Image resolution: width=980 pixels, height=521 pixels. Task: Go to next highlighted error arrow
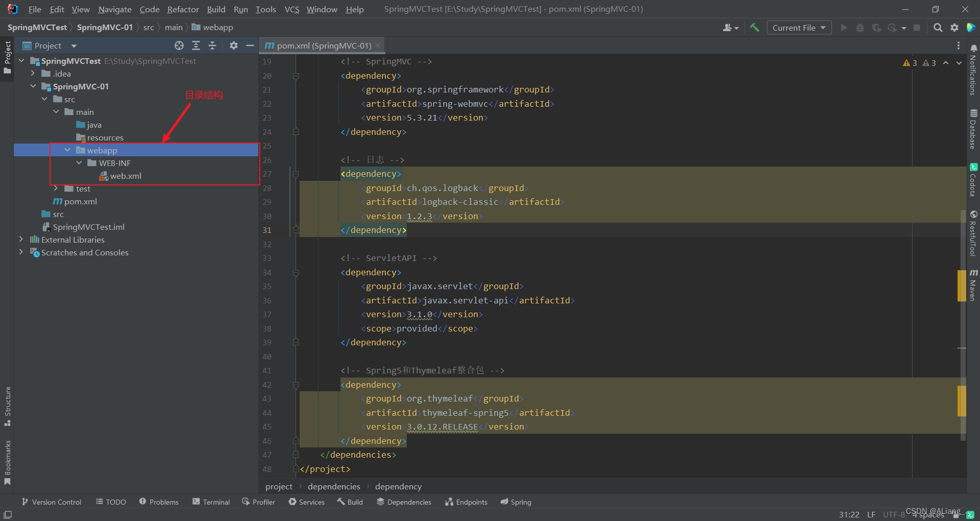[x=959, y=63]
